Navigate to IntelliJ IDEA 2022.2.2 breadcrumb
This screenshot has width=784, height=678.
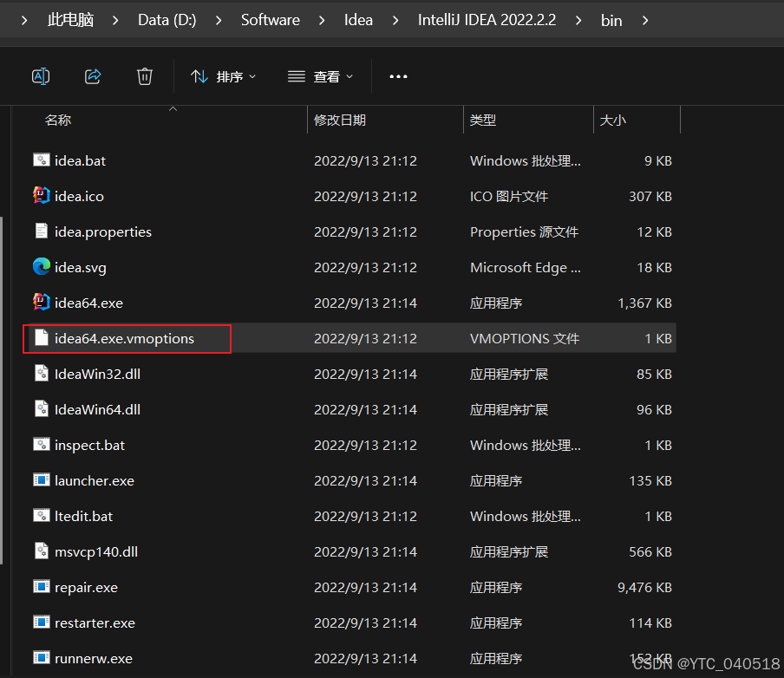pos(487,20)
